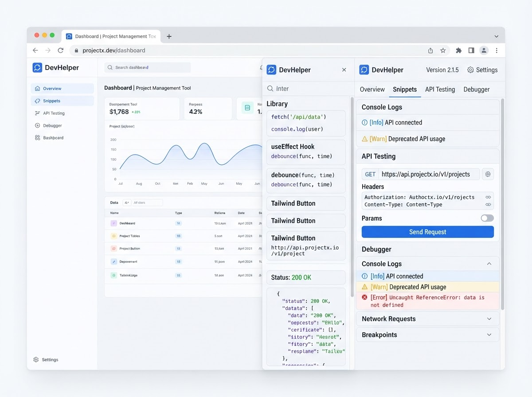Click the yellow icon in the Project Tobles row

(x=113, y=236)
